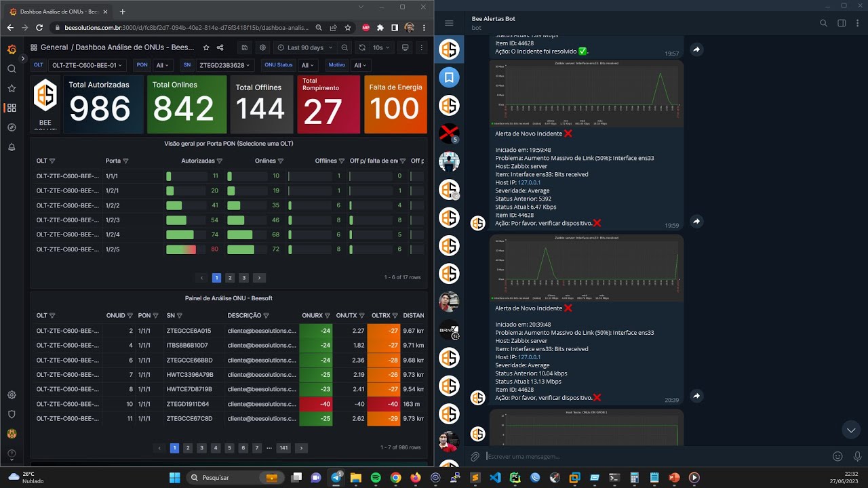Open the SN ZTEGD23B3628 dropdown
Viewport: 868px width, 488px height.
point(224,65)
